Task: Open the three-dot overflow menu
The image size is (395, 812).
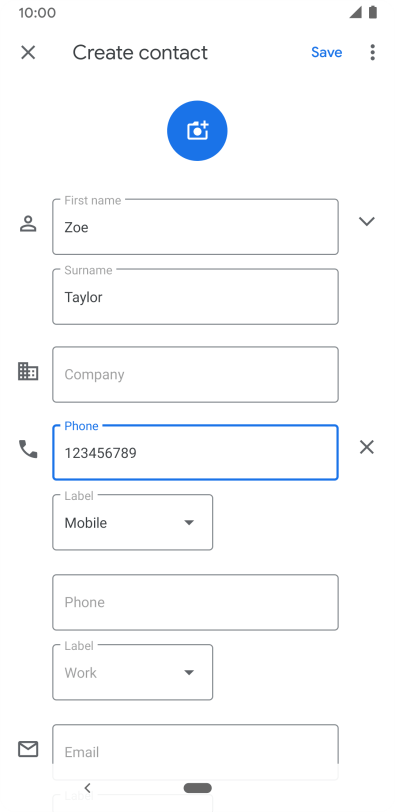Action: (x=372, y=52)
